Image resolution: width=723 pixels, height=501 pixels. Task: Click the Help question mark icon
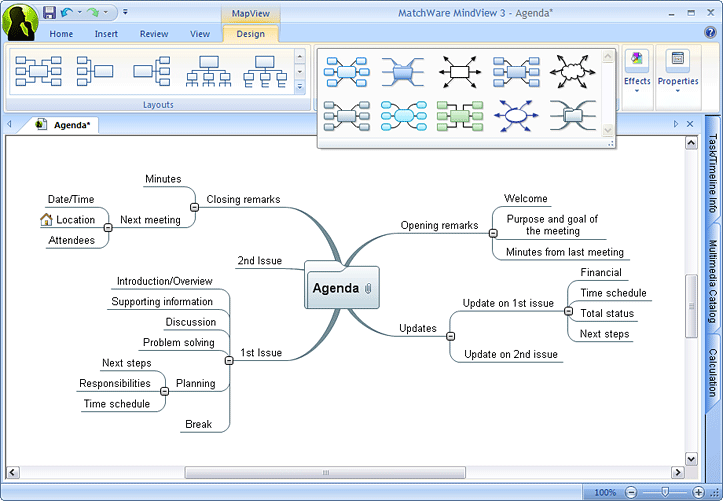(710, 32)
